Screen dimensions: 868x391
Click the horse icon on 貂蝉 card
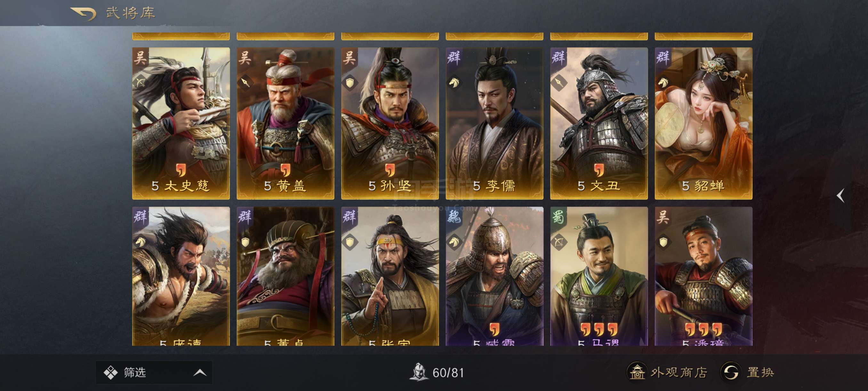click(663, 82)
